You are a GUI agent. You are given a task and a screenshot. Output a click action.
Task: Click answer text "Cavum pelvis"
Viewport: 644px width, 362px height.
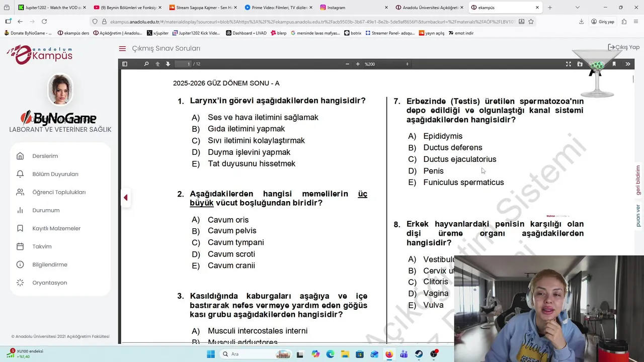tap(232, 231)
